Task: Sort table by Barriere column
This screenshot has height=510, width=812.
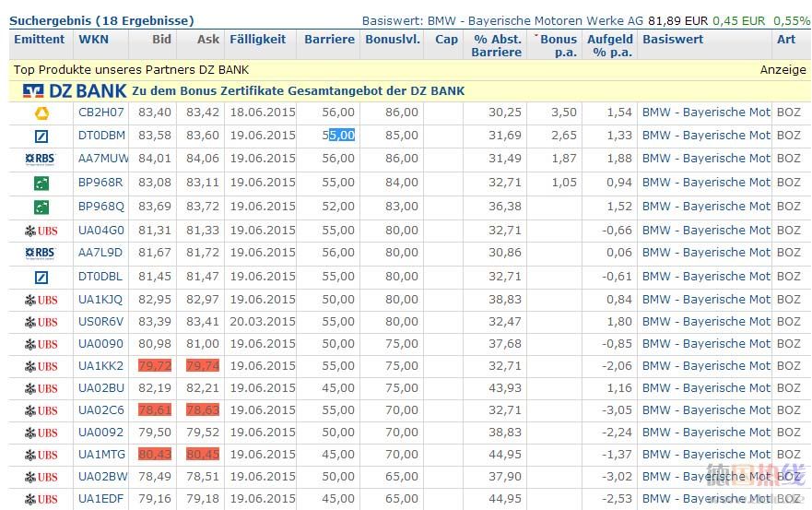Action: [329, 40]
